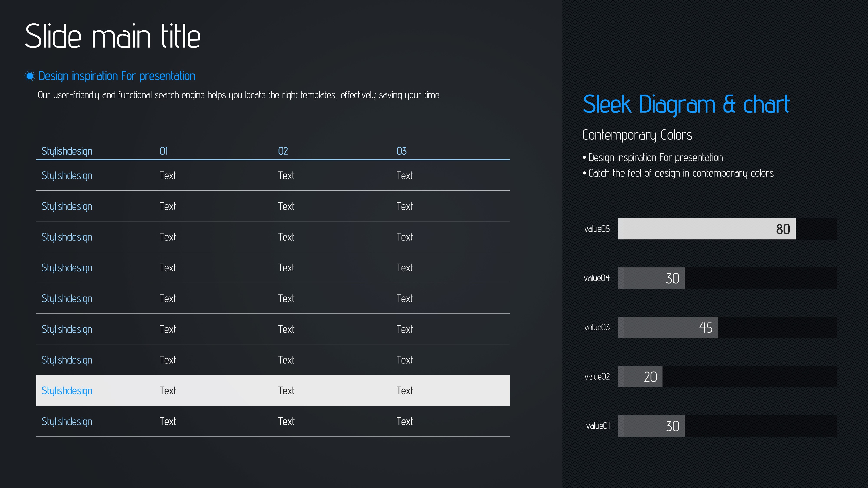Click the value04 bar showing 30
Viewport: 868px width, 488px height.
point(651,278)
